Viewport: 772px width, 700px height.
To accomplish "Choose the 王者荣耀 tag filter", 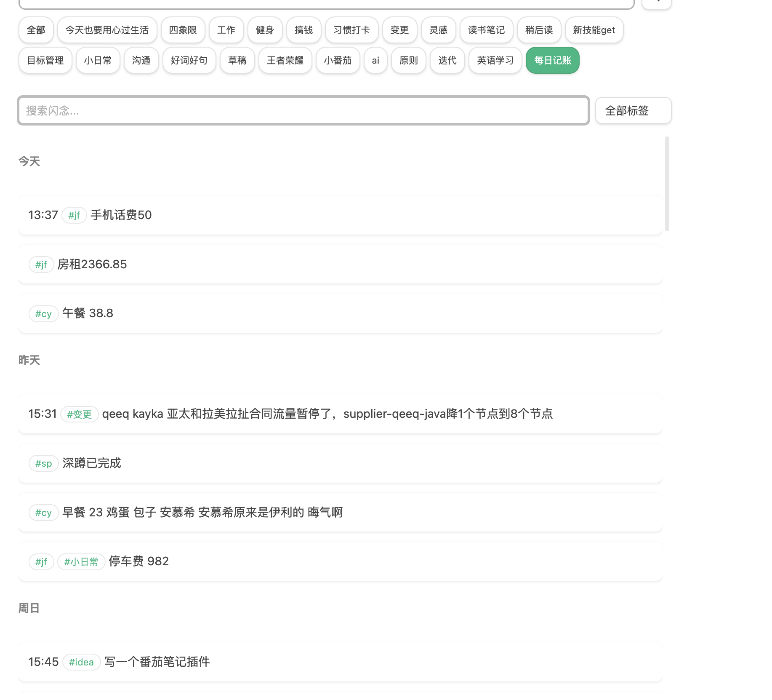I will tap(285, 60).
